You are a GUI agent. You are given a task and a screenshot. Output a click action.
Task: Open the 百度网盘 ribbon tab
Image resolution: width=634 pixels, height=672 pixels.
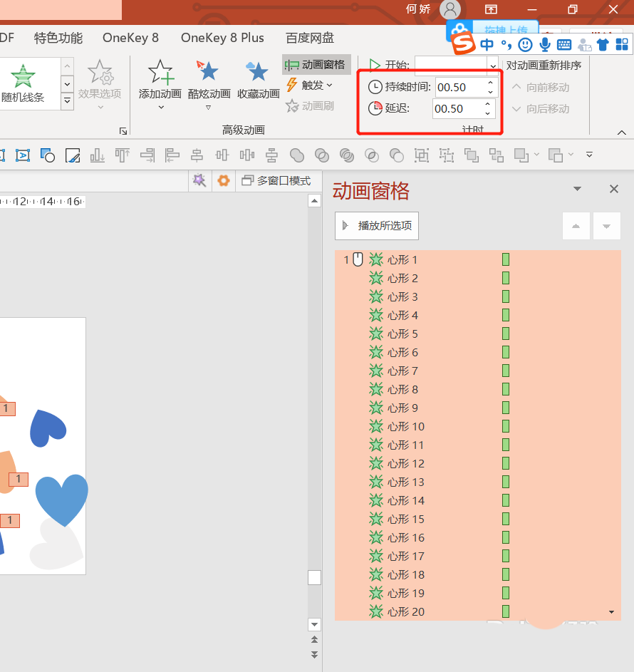309,38
